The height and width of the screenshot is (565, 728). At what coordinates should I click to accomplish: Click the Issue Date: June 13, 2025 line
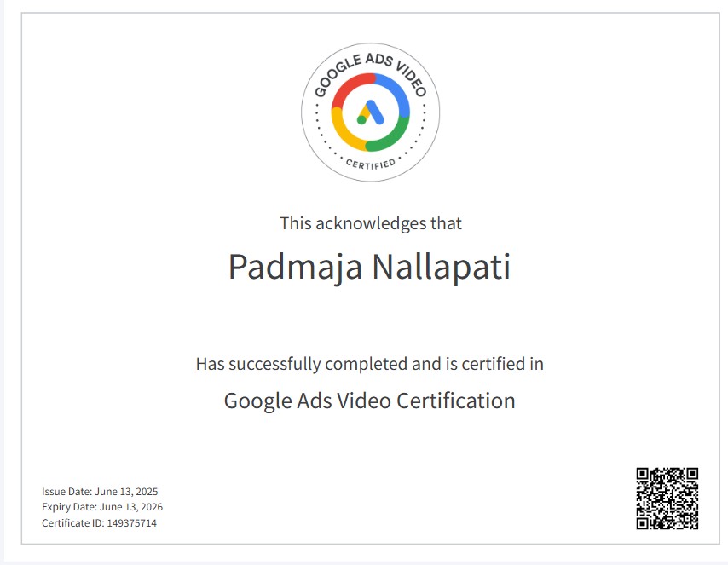[100, 492]
